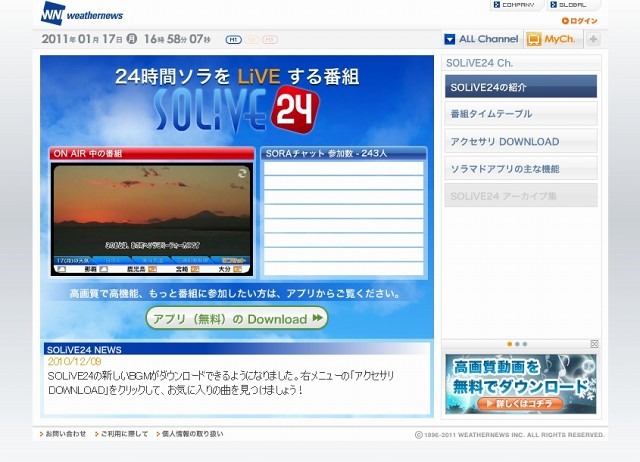Open ソラマドアプリの主な機能 menu item
The height and width of the screenshot is (462, 640).
(x=521, y=168)
